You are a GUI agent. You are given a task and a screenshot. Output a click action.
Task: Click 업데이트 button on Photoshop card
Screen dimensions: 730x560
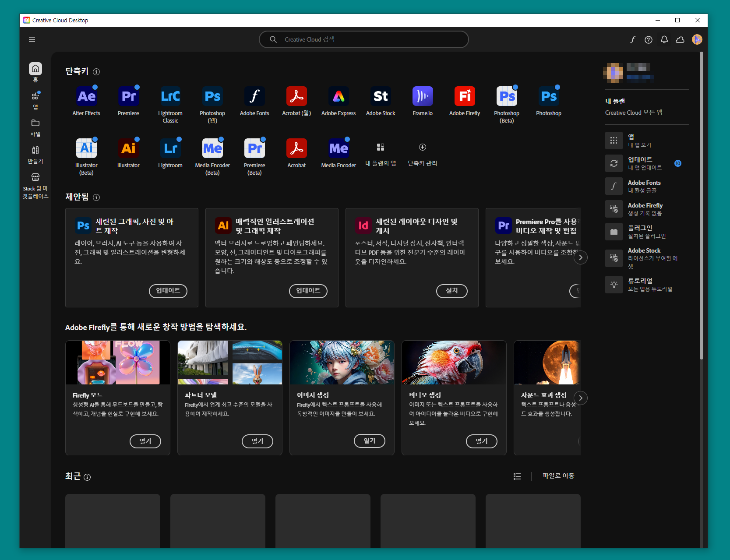[168, 291]
